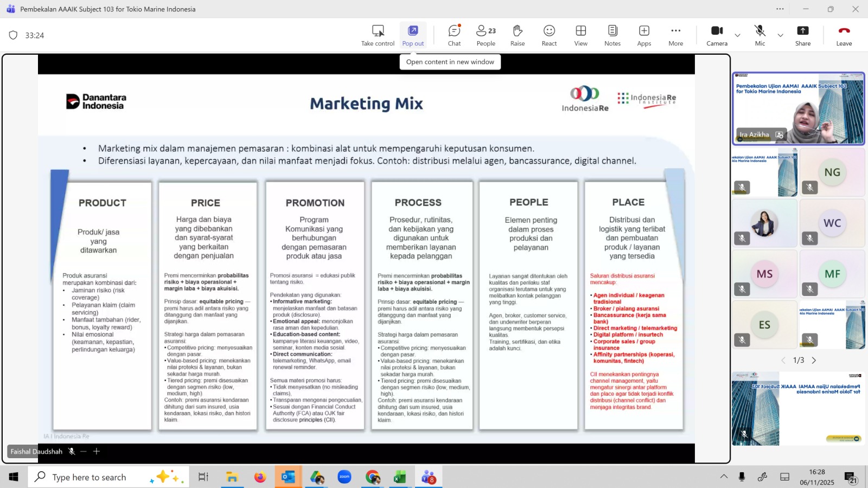Unmute the Mic
This screenshot has width=868, height=488.
pos(760,35)
